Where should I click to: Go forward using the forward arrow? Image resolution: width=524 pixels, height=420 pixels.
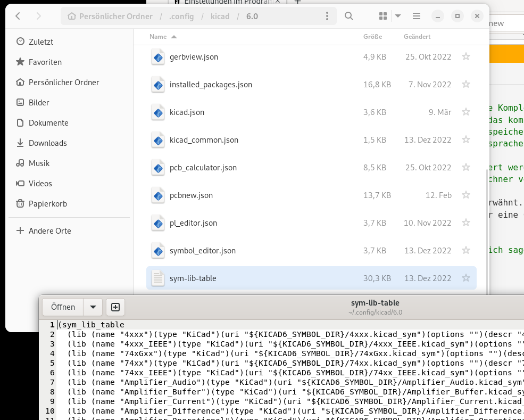(38, 16)
